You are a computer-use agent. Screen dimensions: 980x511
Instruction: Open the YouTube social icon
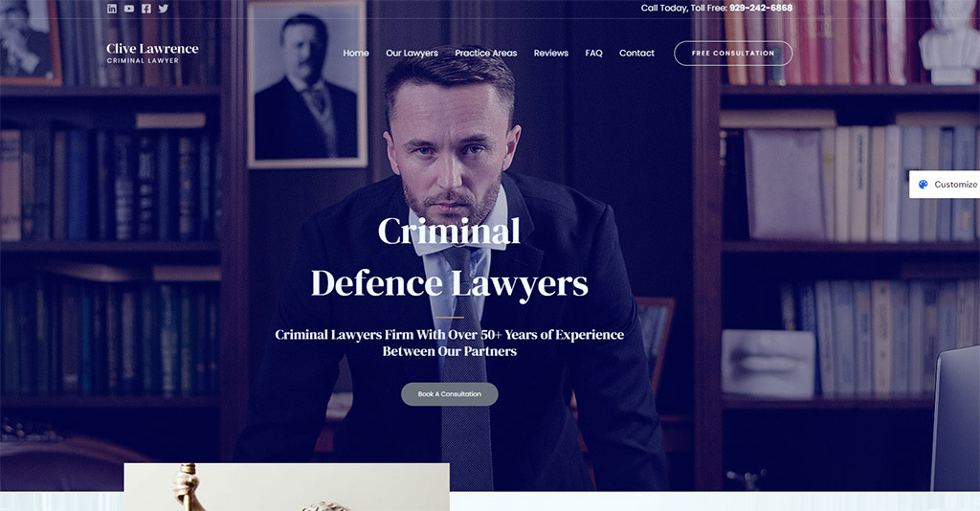(129, 8)
